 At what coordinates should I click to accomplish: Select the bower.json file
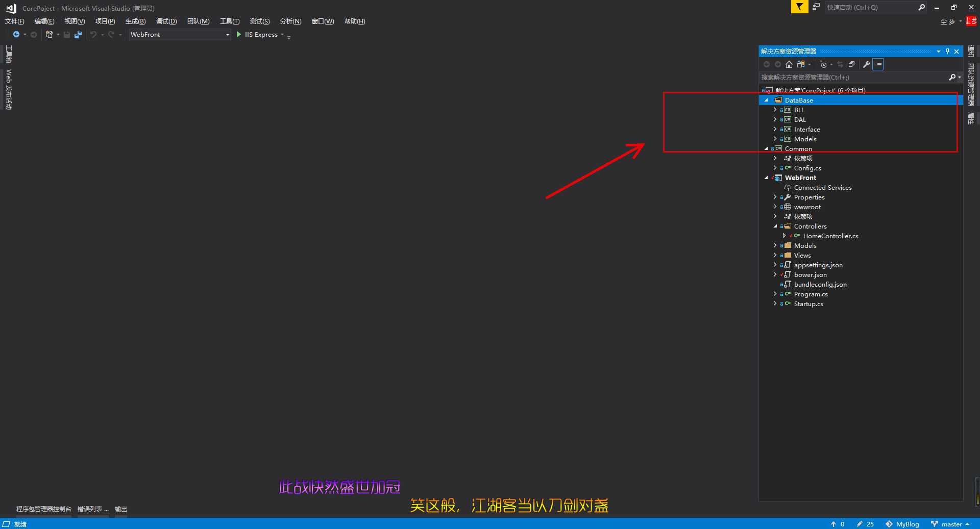tap(810, 275)
